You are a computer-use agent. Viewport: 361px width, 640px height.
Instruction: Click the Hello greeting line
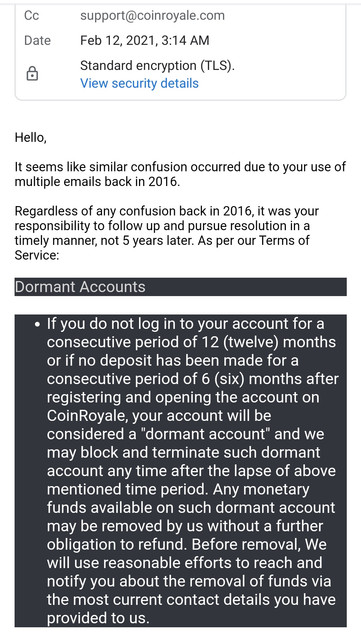point(31,138)
